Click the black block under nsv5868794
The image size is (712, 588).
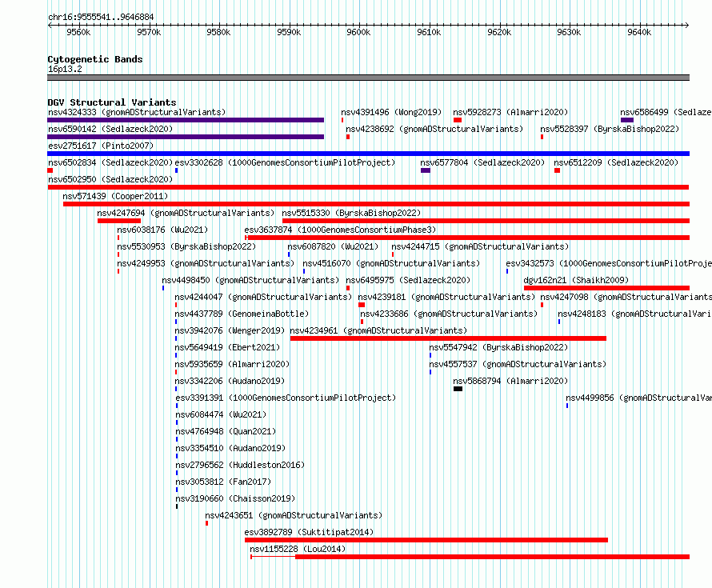point(458,389)
